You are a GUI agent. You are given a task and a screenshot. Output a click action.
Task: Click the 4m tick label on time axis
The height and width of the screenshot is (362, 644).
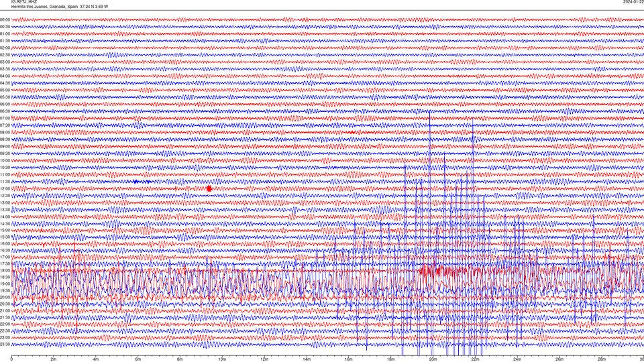point(95,359)
